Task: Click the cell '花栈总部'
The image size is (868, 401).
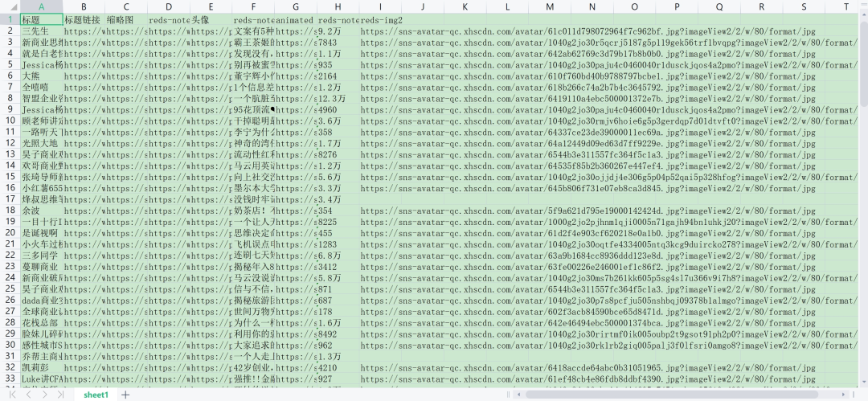Action: [x=42, y=322]
